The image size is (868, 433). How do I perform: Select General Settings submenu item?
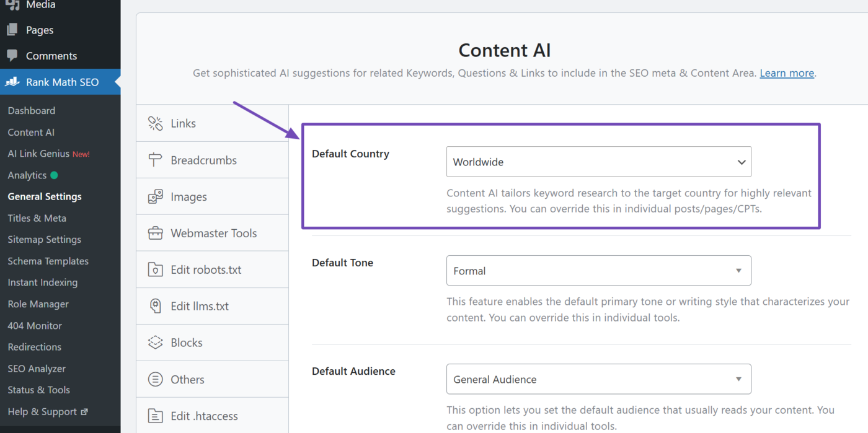pos(45,196)
